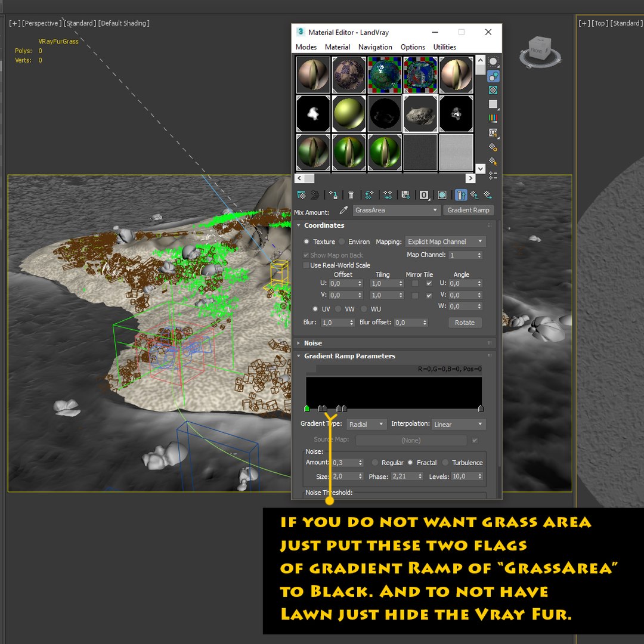This screenshot has width=644, height=644.
Task: Select the WU coordinate radio button
Action: pos(364,309)
